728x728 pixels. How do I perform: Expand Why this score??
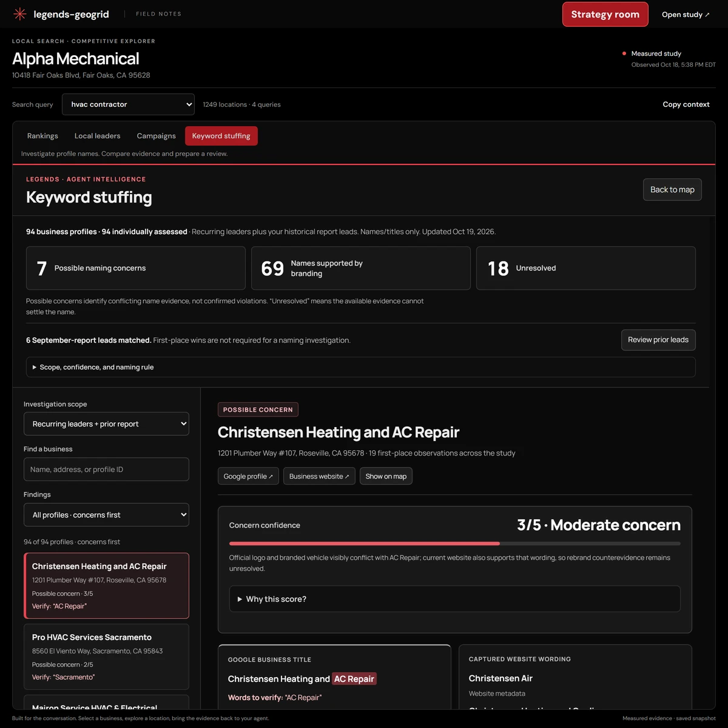(x=455, y=599)
